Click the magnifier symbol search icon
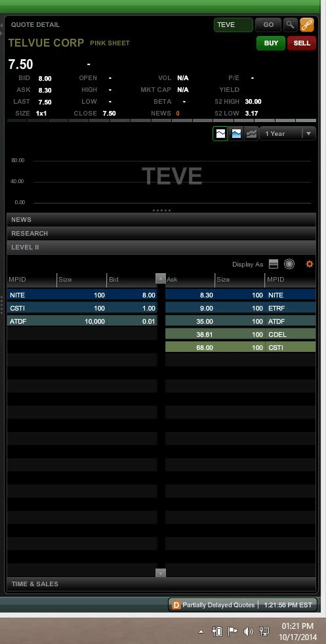This screenshot has width=326, height=644. (291, 25)
